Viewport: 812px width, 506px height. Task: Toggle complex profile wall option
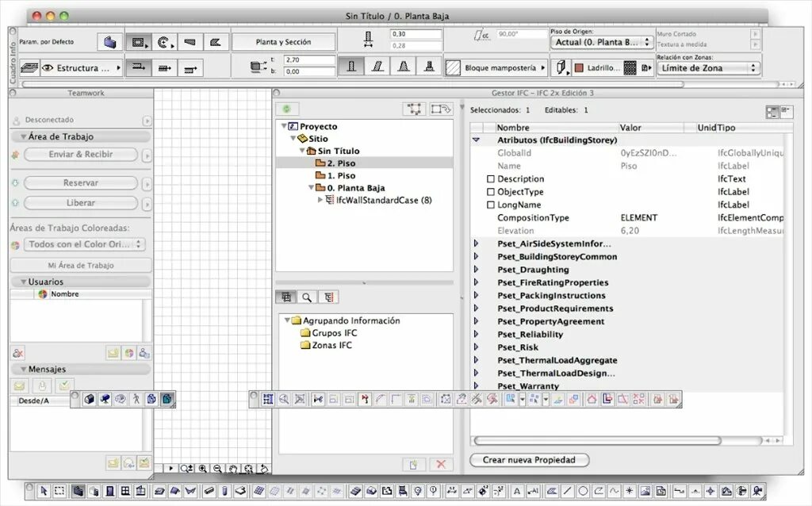(429, 67)
